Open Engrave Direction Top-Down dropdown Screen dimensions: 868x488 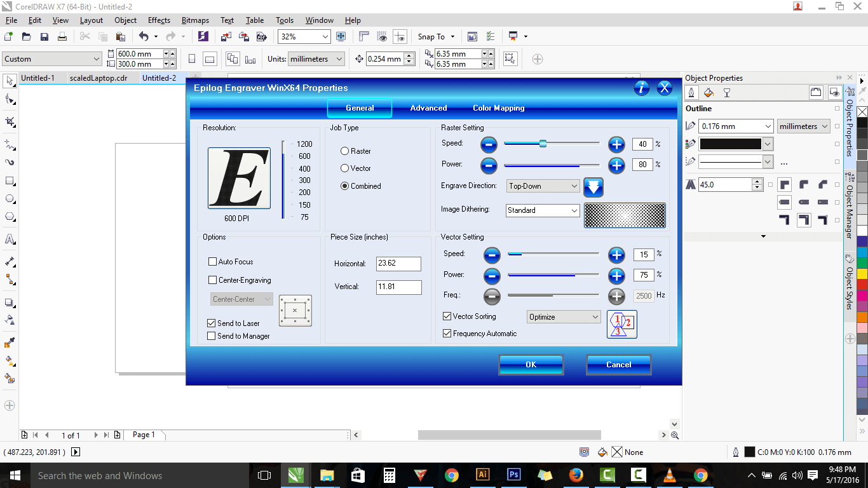[543, 186]
